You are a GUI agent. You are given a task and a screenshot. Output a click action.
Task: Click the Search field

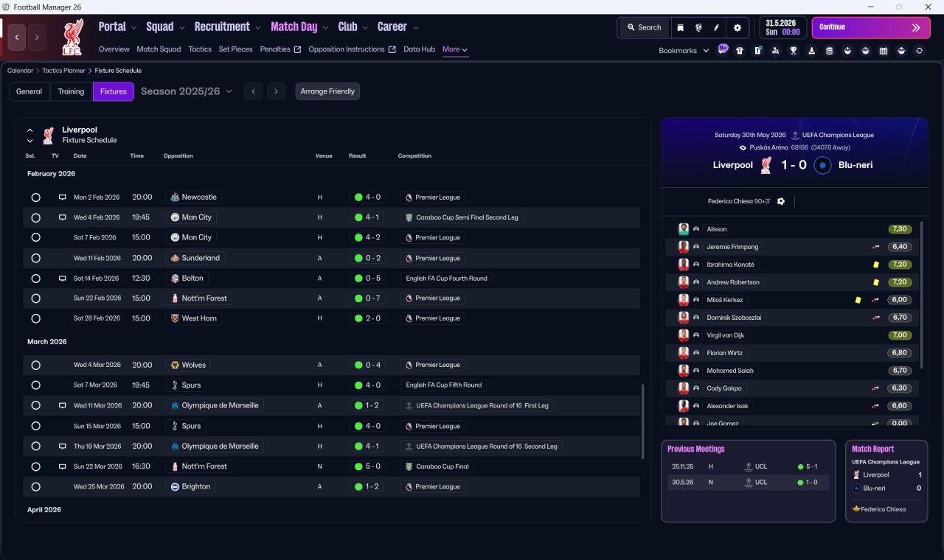pos(644,27)
